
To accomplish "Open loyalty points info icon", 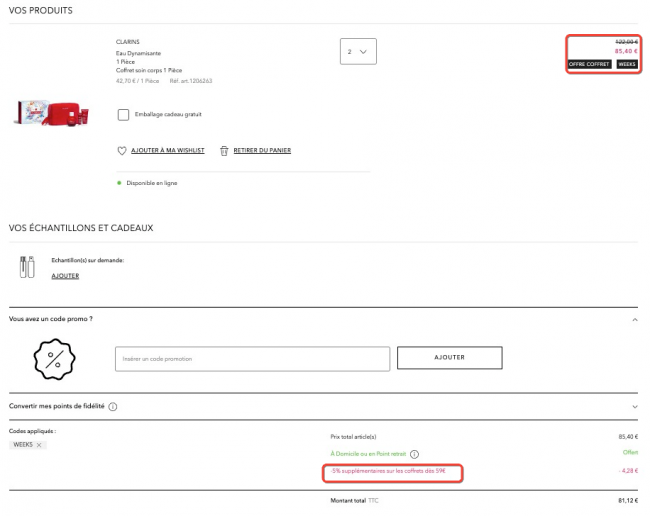I will [x=113, y=407].
